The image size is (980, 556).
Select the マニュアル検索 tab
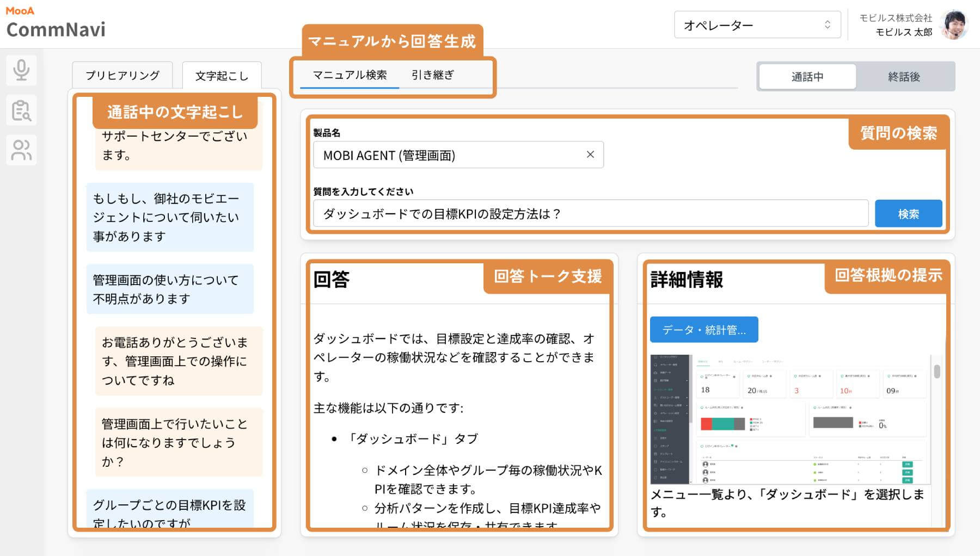(x=350, y=75)
